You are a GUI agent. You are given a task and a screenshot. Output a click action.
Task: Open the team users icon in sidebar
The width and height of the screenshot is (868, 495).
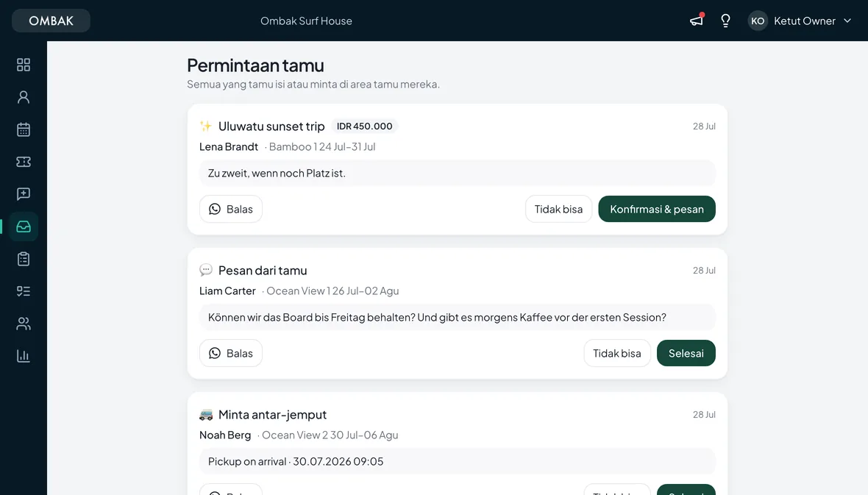(24, 324)
